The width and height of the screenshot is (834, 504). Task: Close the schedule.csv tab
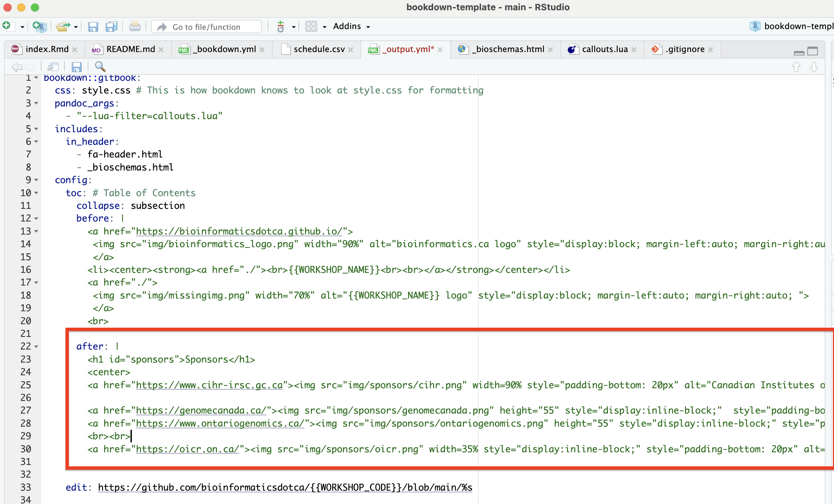351,50
